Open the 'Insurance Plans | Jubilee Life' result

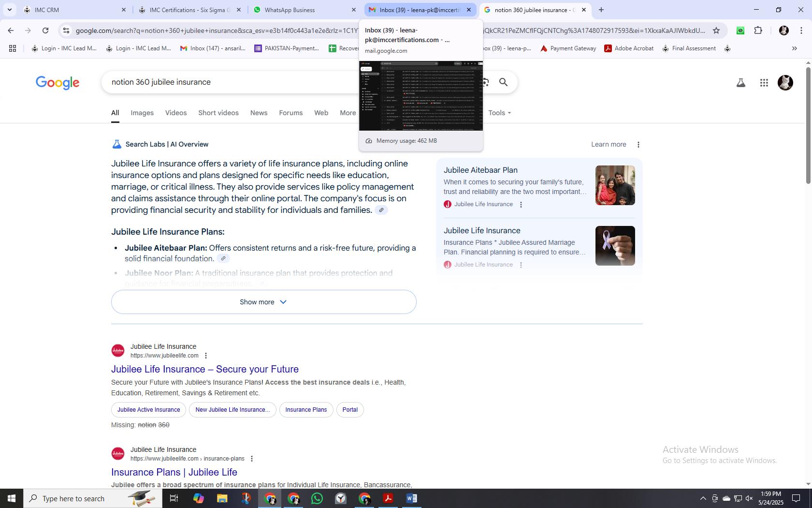(174, 472)
